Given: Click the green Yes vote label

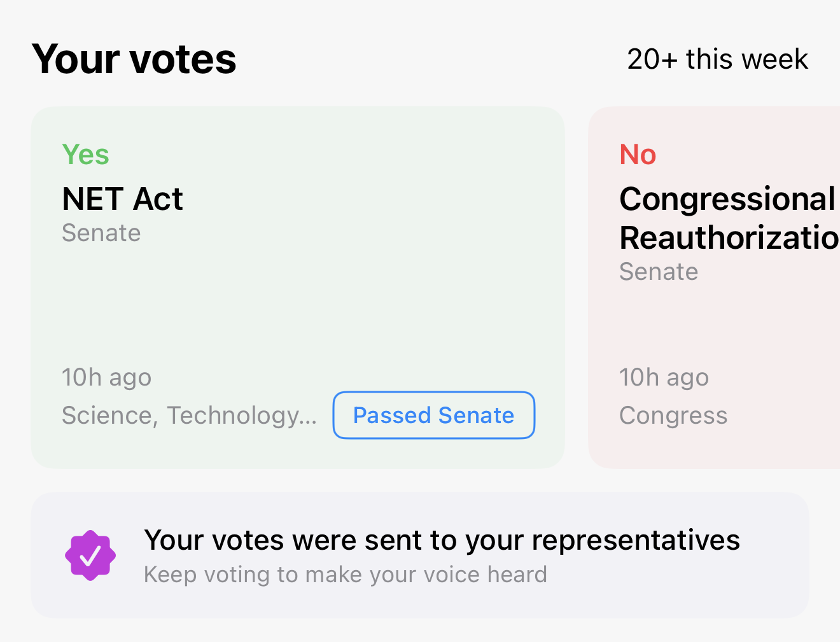Looking at the screenshot, I should coord(85,154).
